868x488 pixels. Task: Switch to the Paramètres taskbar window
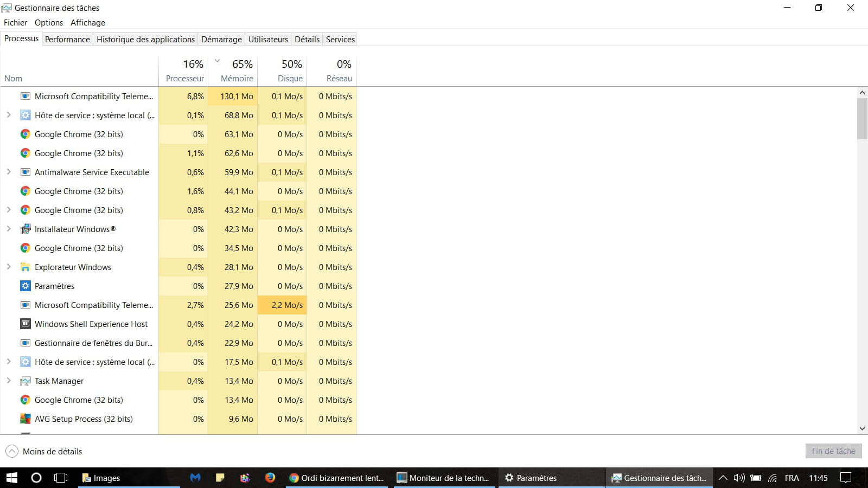point(551,478)
